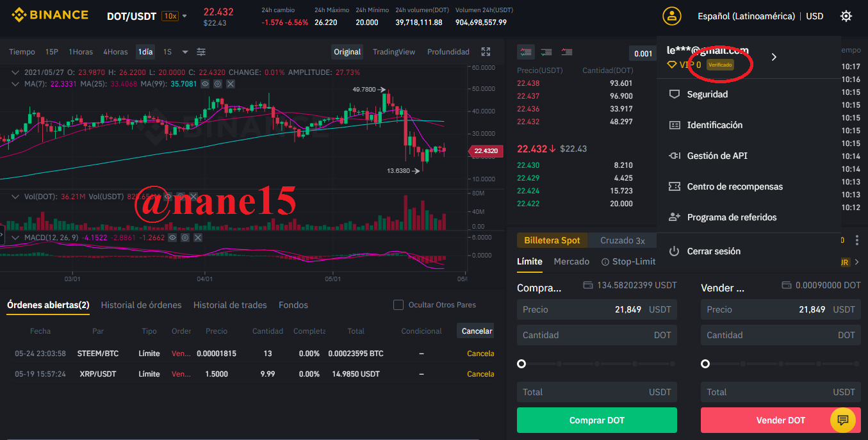Screen dimensions: 868x440
Task: Select the Original chart tab
Action: point(347,52)
